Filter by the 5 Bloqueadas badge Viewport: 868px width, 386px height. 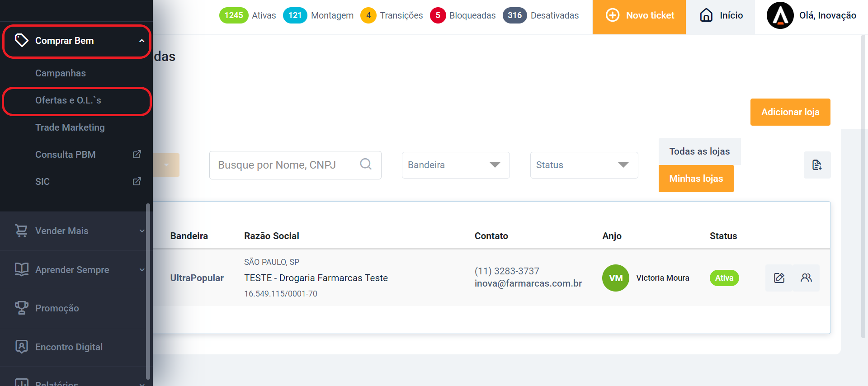(x=438, y=15)
